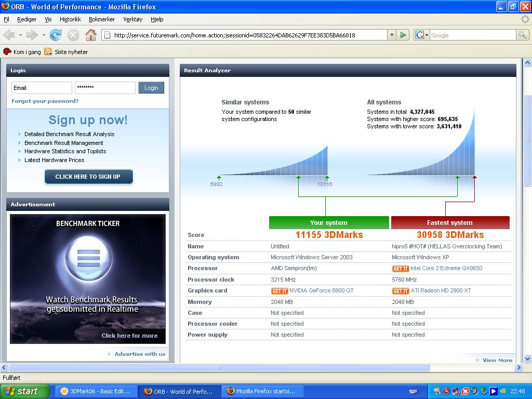Open the Vis menu
The width and height of the screenshot is (532, 399).
(x=48, y=19)
